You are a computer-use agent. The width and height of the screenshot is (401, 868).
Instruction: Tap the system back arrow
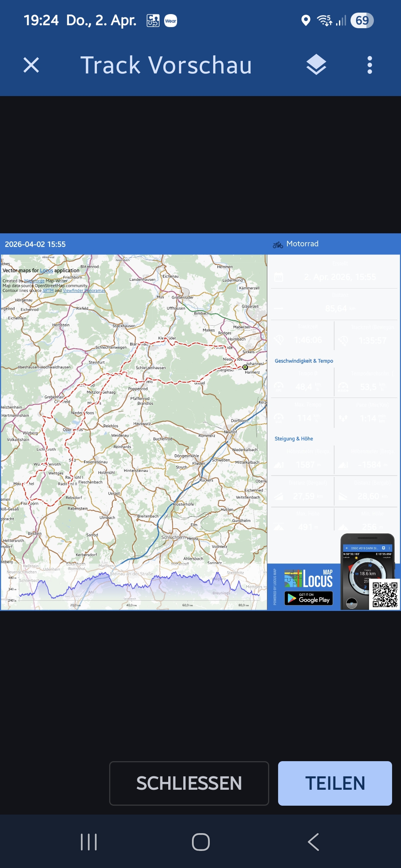(313, 842)
